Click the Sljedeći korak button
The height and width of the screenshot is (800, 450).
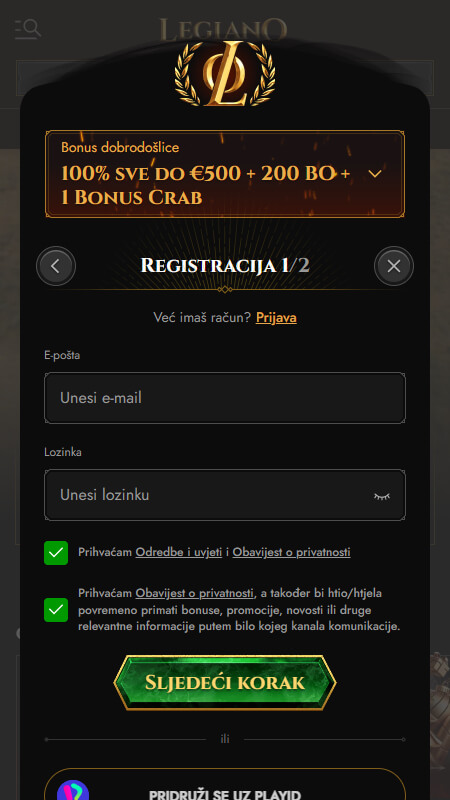click(224, 683)
